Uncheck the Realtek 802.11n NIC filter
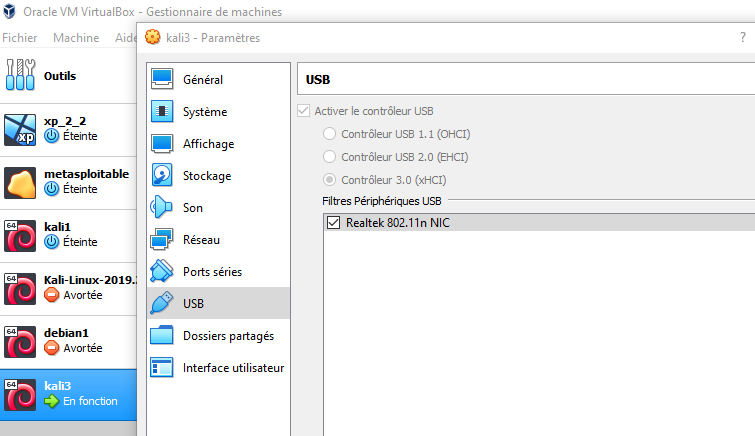This screenshot has height=436, width=755. (333, 223)
